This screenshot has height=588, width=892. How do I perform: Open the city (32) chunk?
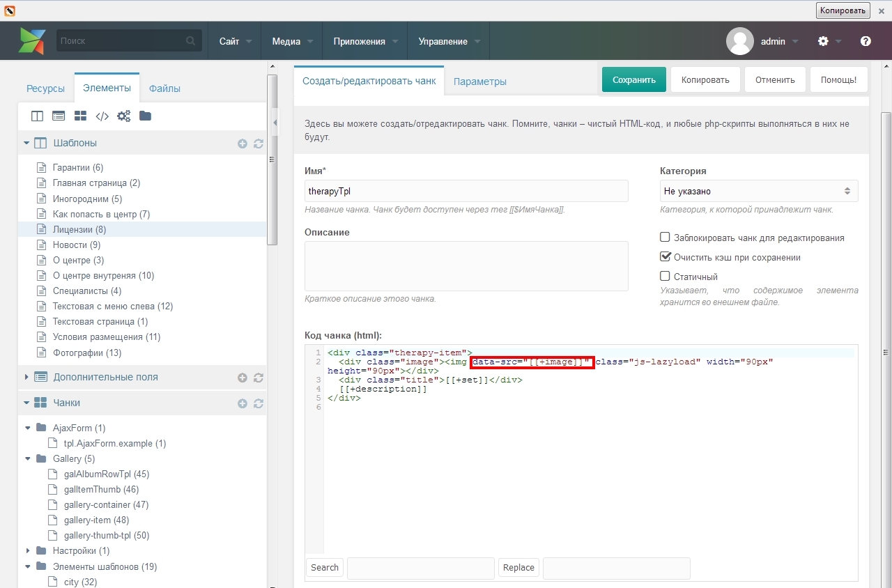coord(80,582)
